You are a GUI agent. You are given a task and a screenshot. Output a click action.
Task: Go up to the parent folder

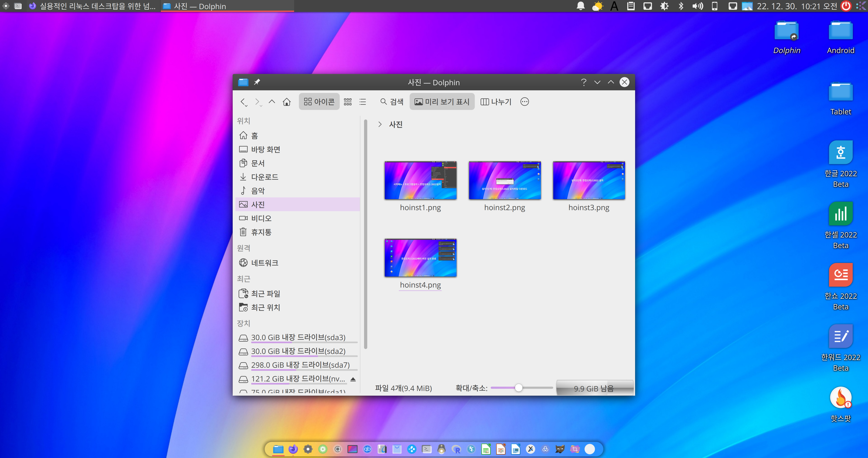click(x=272, y=102)
